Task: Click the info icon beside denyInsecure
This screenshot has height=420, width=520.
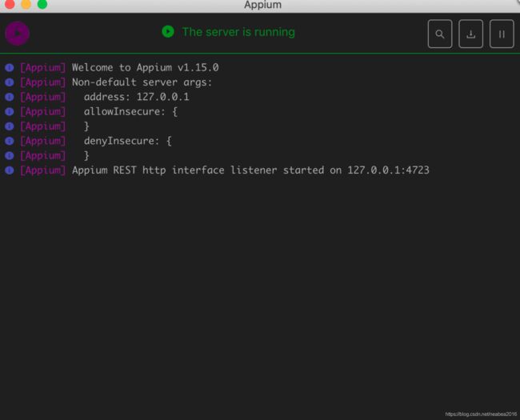Action: (10, 141)
